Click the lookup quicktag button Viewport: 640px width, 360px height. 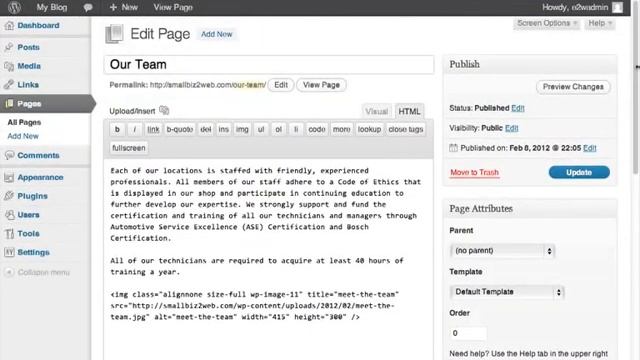click(x=369, y=129)
